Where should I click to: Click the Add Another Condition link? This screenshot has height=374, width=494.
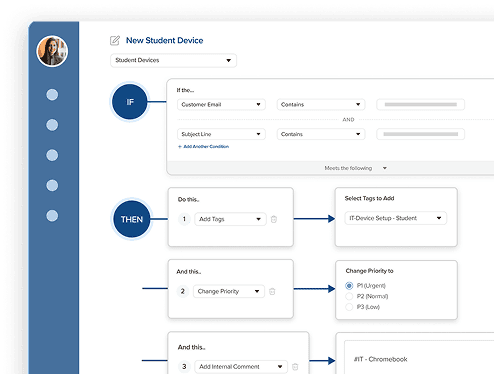pyautogui.click(x=203, y=146)
